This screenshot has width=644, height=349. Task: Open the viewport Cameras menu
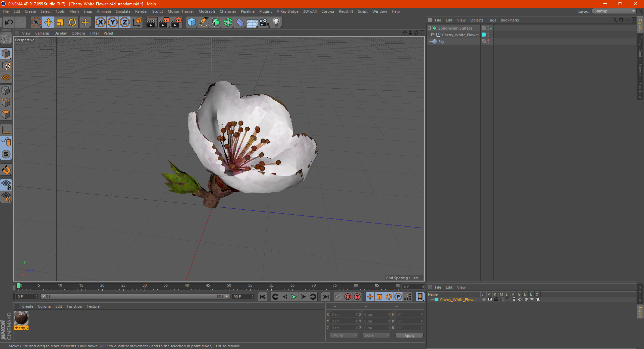click(x=42, y=33)
